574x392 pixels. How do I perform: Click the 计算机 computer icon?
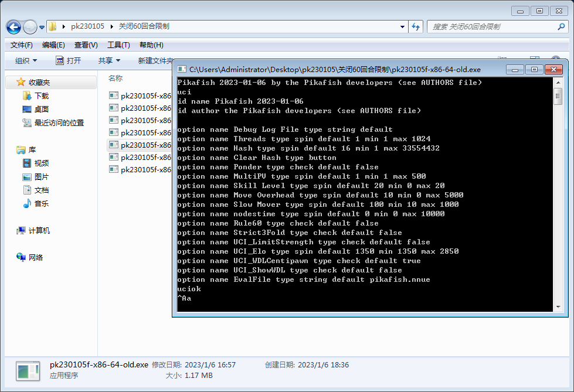tap(21, 230)
